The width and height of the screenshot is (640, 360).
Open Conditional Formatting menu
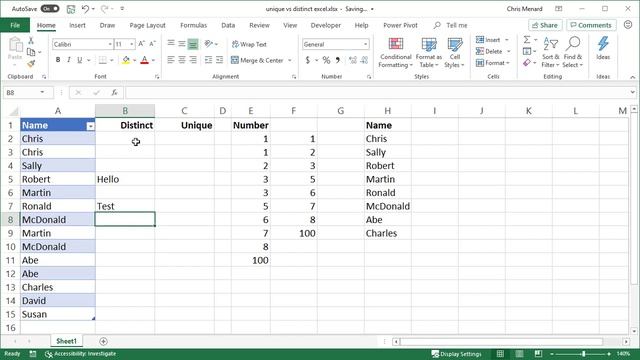click(x=395, y=53)
